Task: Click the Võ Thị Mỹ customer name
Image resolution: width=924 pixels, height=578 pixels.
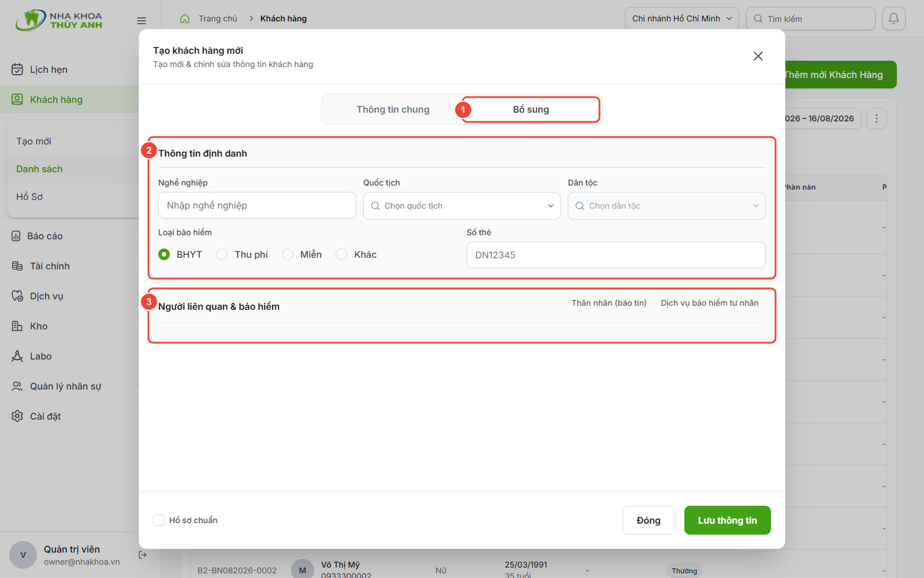Action: pos(340,565)
